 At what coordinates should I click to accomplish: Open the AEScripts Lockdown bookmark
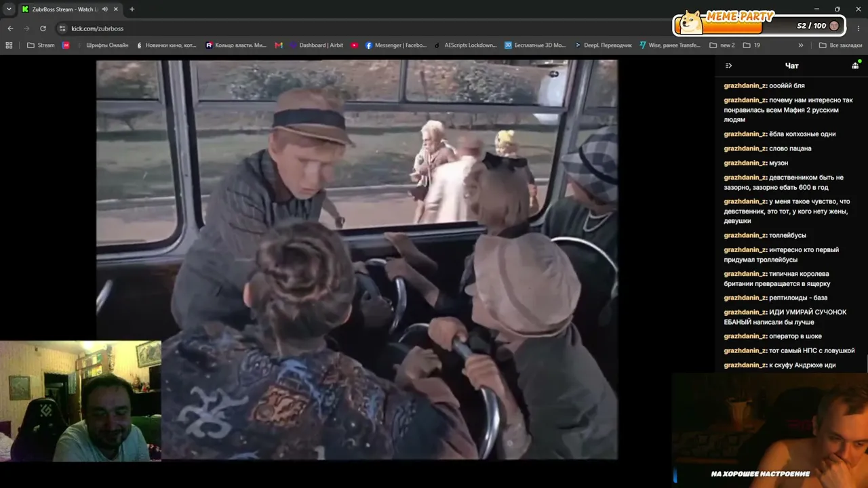(465, 45)
